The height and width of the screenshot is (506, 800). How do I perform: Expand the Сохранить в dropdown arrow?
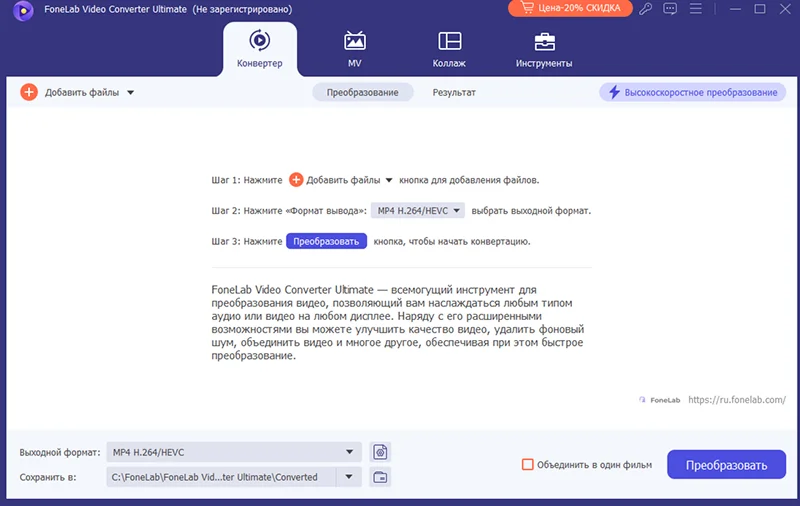tap(349, 477)
